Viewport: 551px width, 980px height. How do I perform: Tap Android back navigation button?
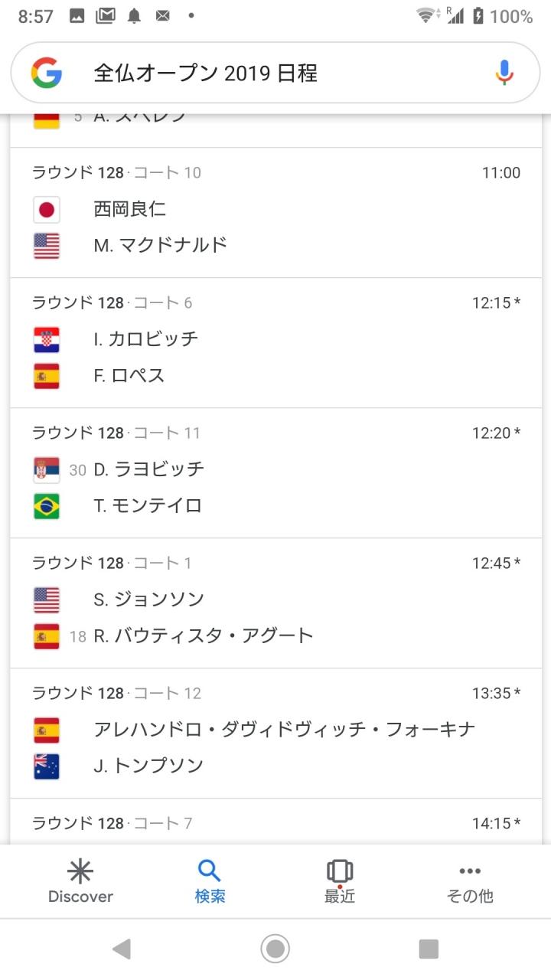(121, 949)
